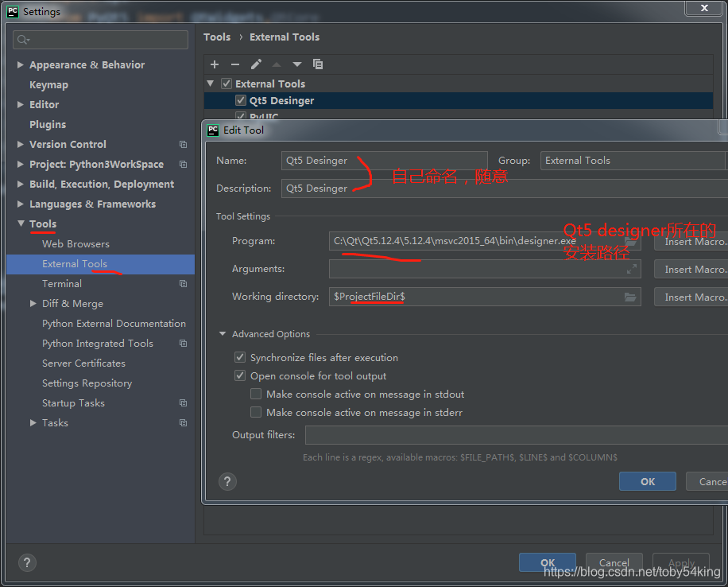Select External Tools in sidebar
Image resolution: width=728 pixels, height=587 pixels.
pos(100,264)
